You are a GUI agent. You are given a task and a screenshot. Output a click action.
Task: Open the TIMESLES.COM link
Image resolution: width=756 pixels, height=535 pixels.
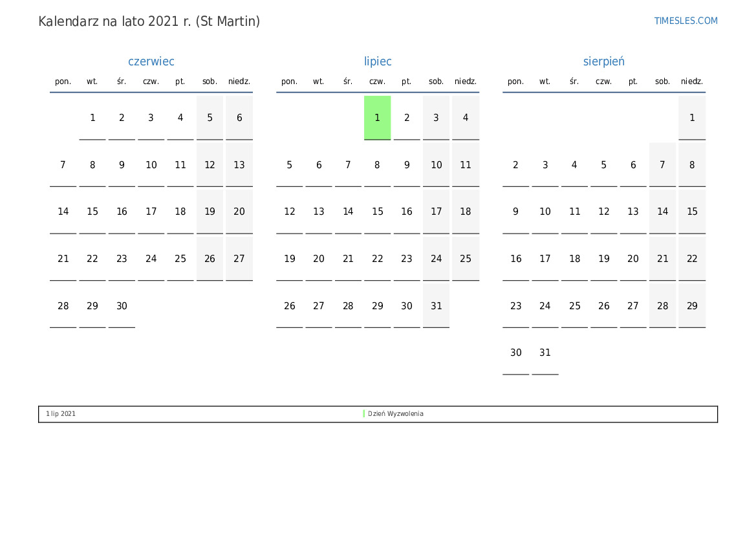click(686, 21)
